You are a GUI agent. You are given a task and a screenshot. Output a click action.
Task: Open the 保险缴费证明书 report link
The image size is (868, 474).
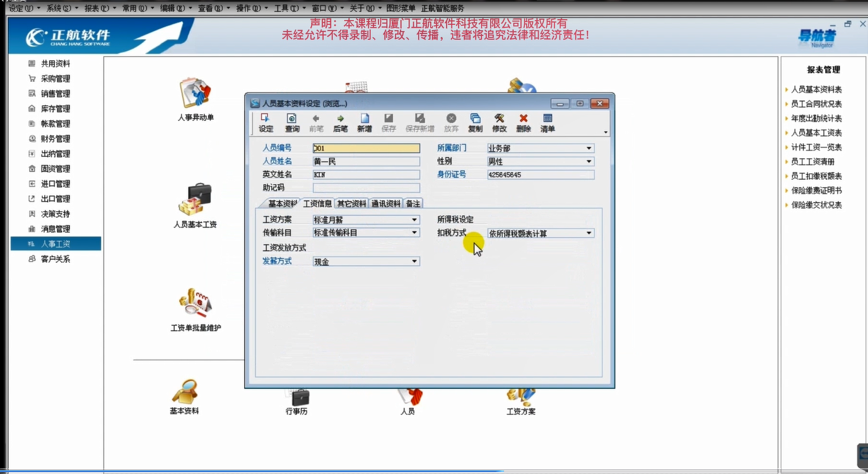tap(816, 190)
